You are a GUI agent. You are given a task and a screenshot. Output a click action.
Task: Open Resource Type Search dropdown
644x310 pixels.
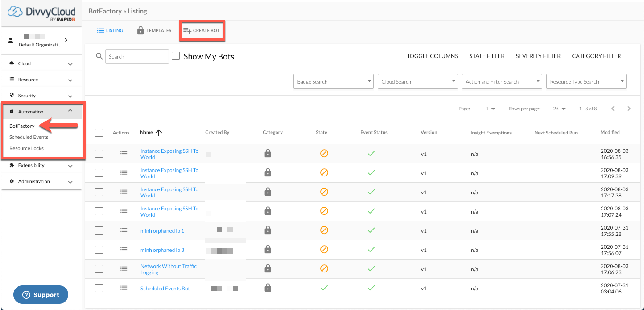tap(586, 81)
